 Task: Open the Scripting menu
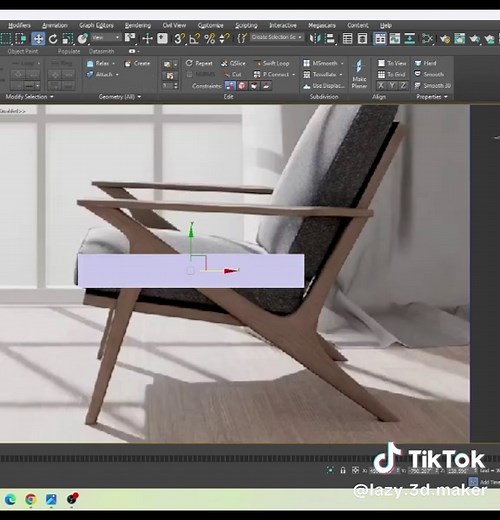point(246,25)
